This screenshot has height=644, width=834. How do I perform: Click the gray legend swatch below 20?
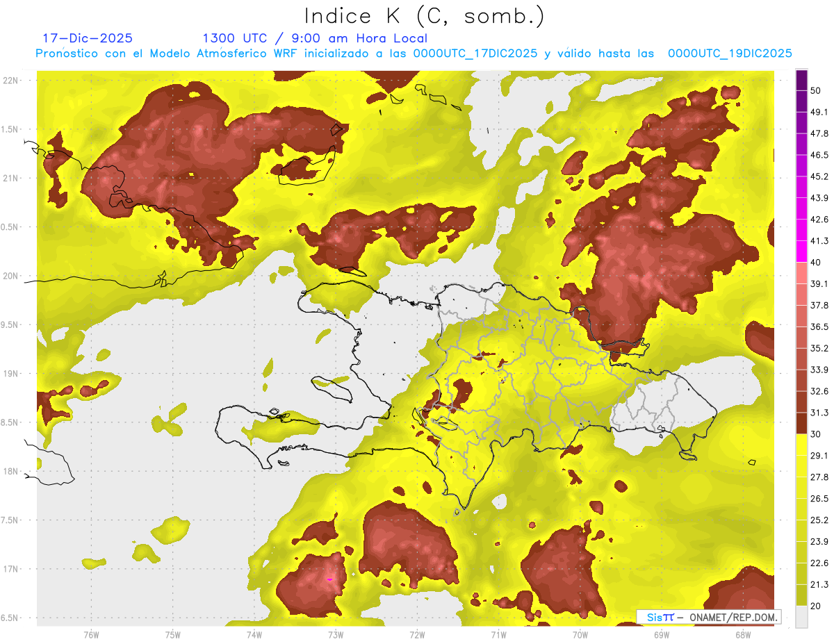801,617
